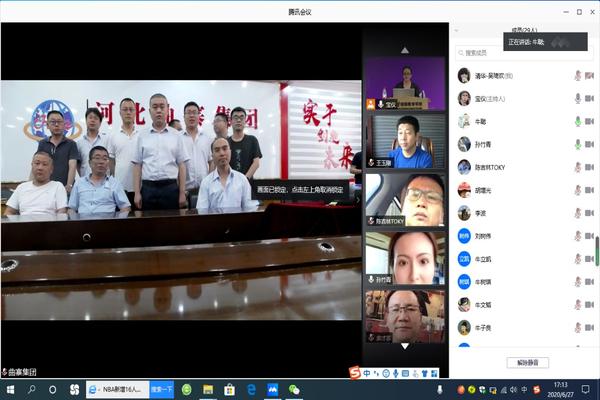Toggle 牛聪's green microphone icon
The width and height of the screenshot is (600, 400).
[x=578, y=122]
